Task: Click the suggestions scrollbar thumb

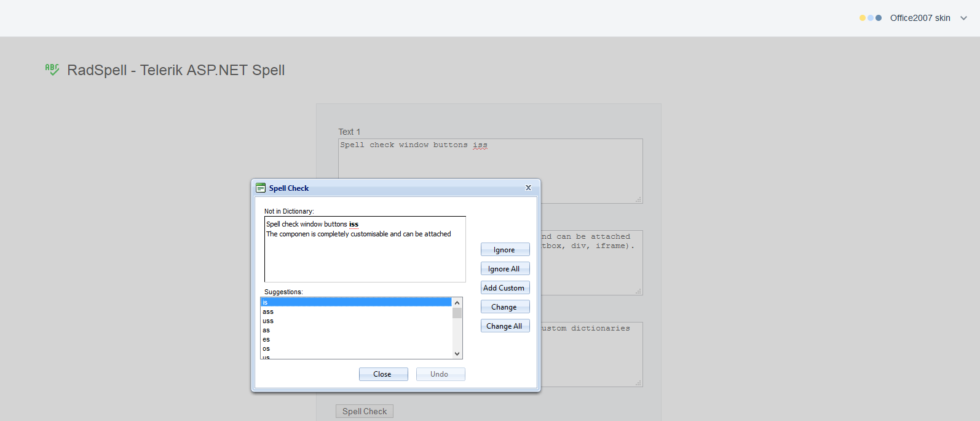Action: 457,313
